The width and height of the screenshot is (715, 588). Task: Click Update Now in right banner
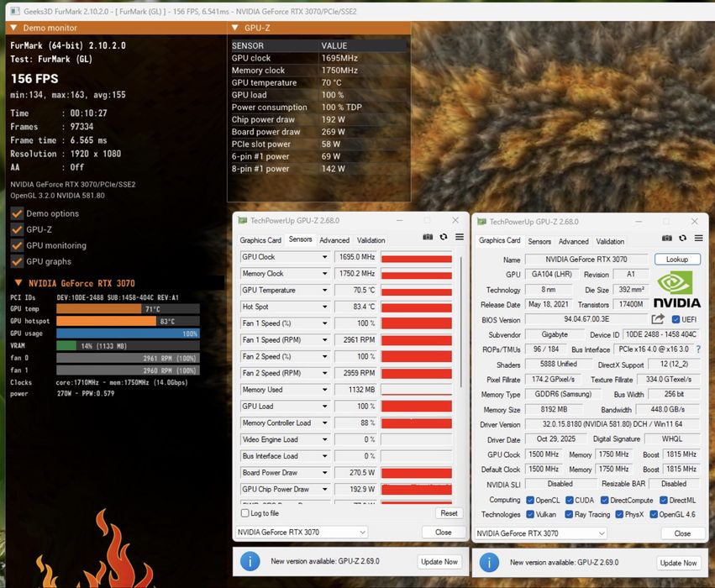678,563
